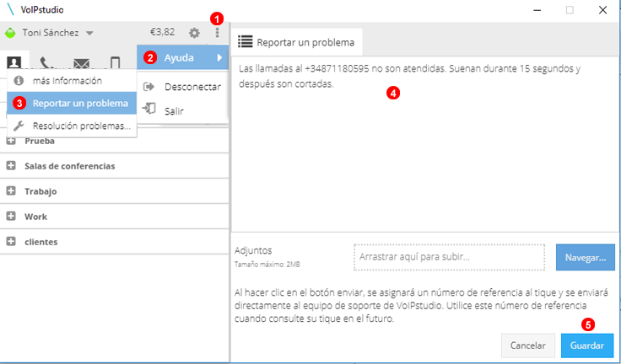Open Resolución problemas menu item

[72, 126]
